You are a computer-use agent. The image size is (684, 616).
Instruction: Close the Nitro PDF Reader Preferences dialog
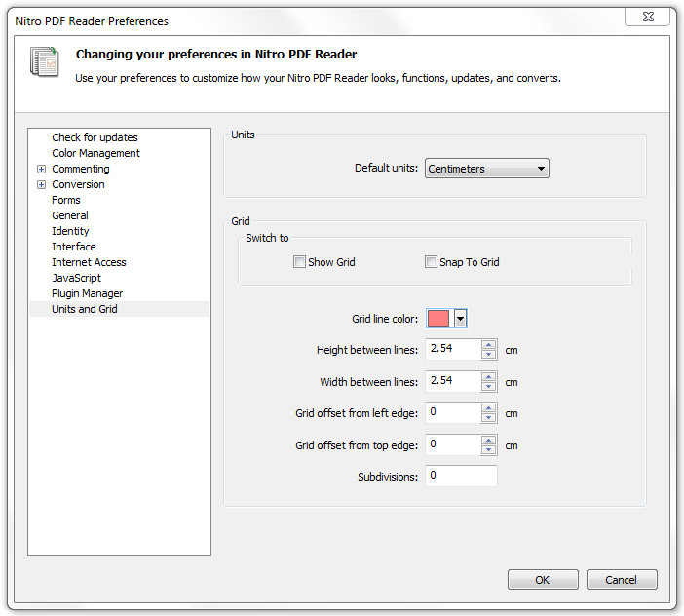coord(647,17)
